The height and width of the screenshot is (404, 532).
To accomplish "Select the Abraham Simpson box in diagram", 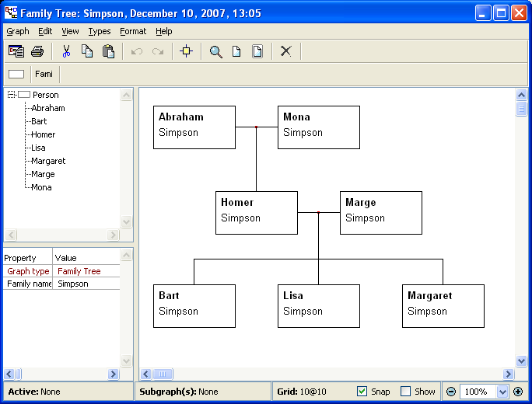I will 194,127.
